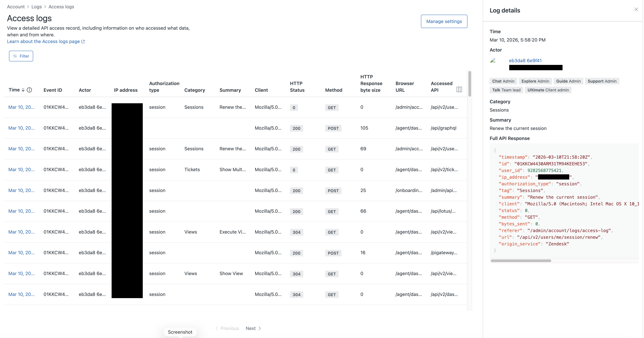Open Learn about the Access logs page

click(43, 42)
